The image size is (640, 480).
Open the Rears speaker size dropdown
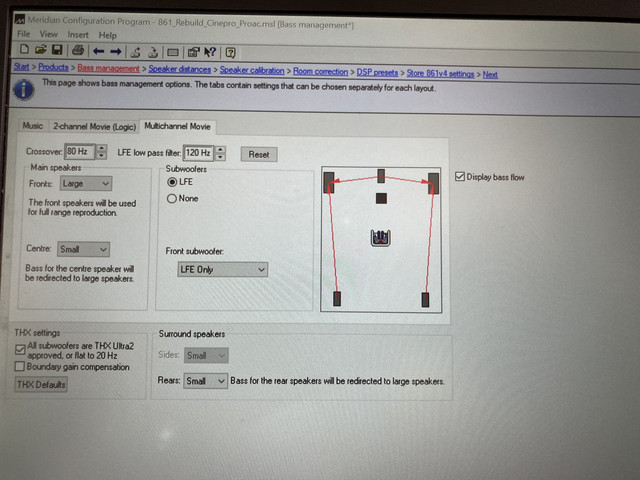pyautogui.click(x=206, y=381)
